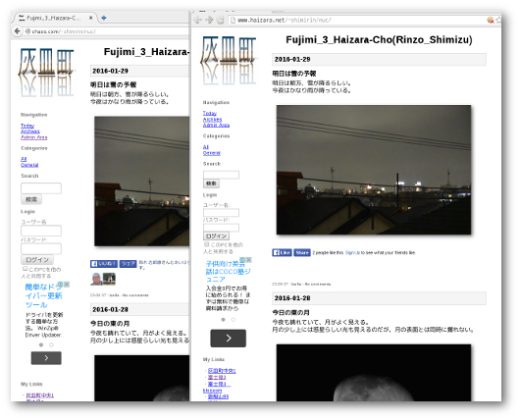Go forward in the right browser window

pos(209,20)
